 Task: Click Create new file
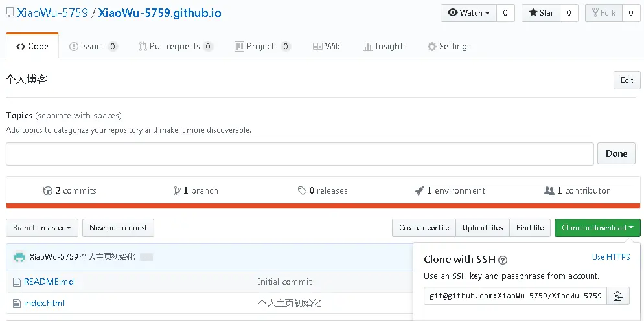(424, 228)
